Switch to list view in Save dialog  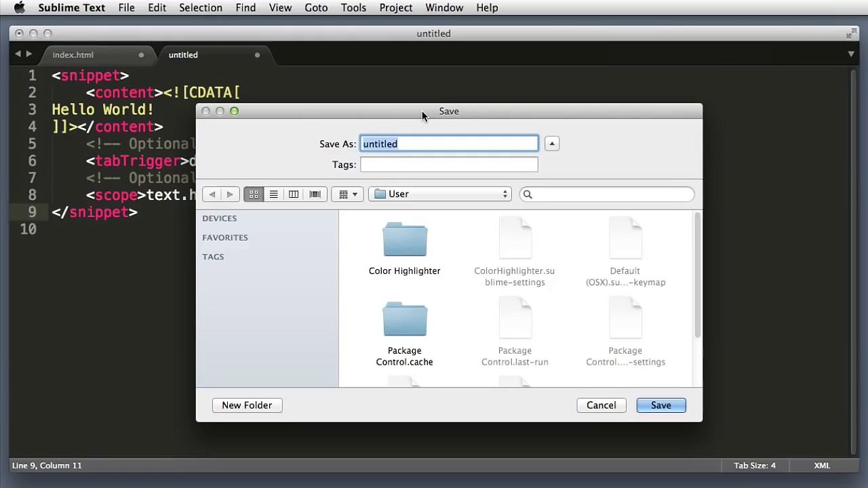[x=273, y=195]
